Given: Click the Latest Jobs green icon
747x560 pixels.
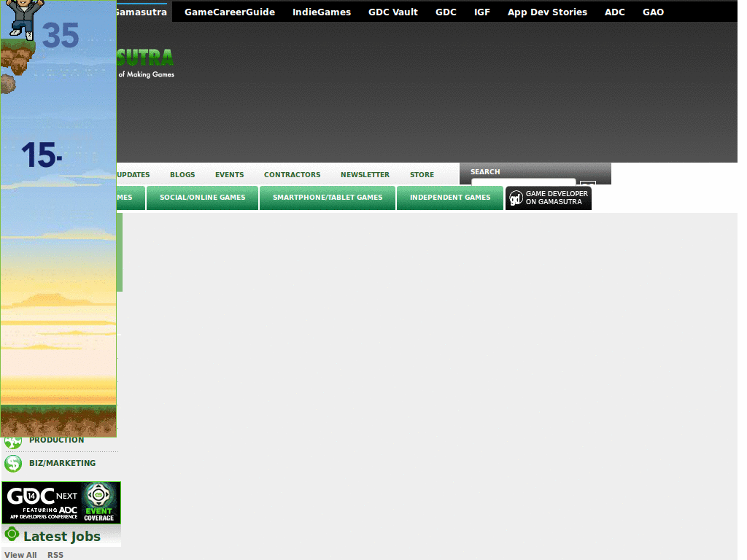Looking at the screenshot, I should (12, 534).
